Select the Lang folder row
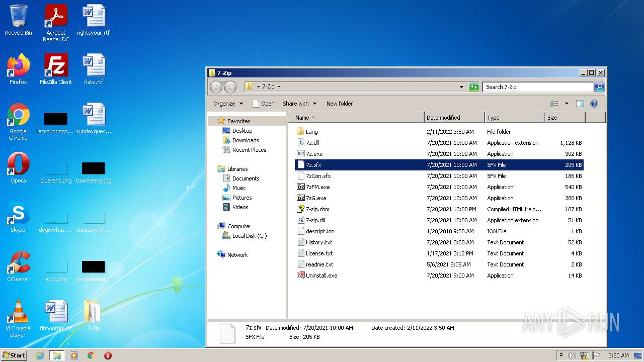Screen dimensions: 644x362 click(x=439, y=132)
